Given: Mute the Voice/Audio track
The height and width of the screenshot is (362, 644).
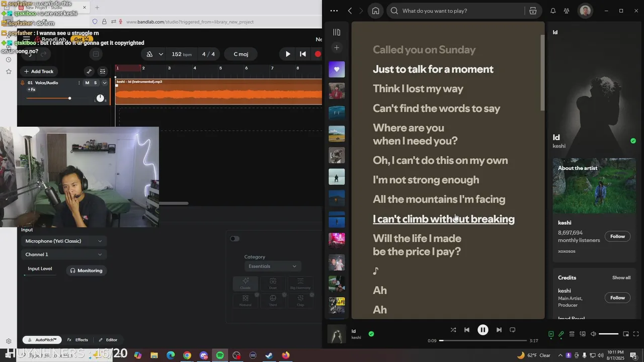Looking at the screenshot, I should pyautogui.click(x=87, y=83).
